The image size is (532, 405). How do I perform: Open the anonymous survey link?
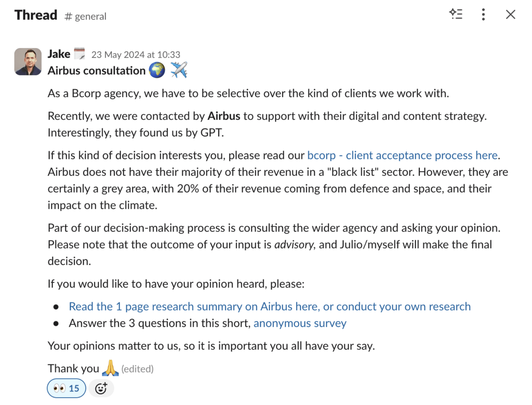tap(300, 323)
